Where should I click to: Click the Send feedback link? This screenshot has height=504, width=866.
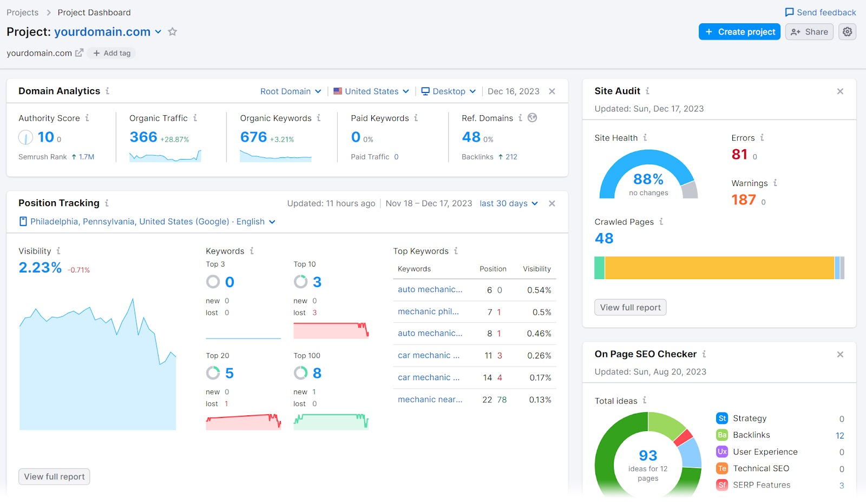pyautogui.click(x=821, y=12)
